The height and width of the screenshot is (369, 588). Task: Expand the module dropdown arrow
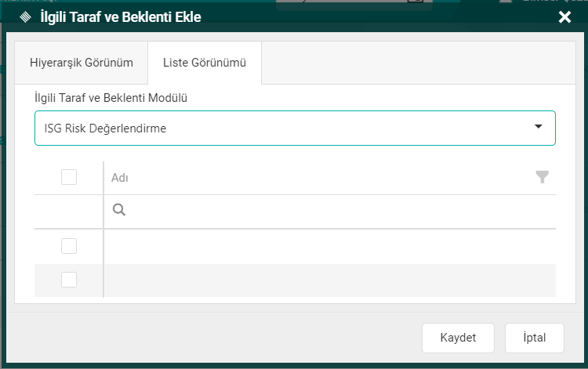point(539,127)
